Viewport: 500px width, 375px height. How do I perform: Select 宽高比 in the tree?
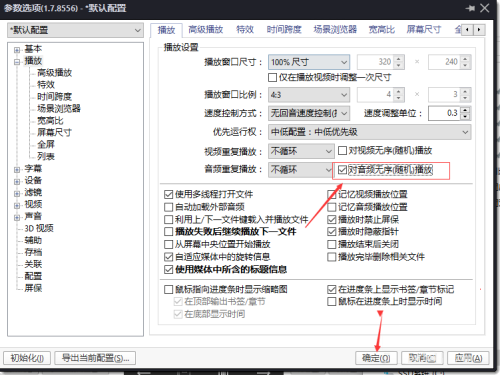(50, 121)
